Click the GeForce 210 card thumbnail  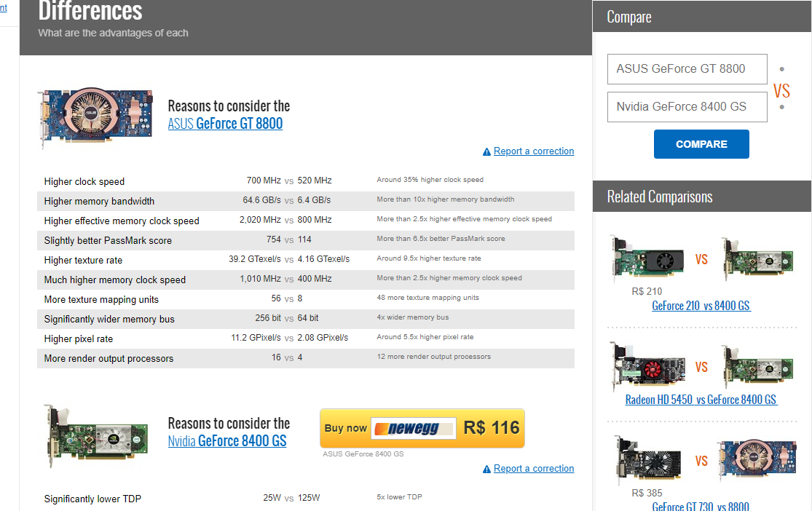tap(647, 258)
